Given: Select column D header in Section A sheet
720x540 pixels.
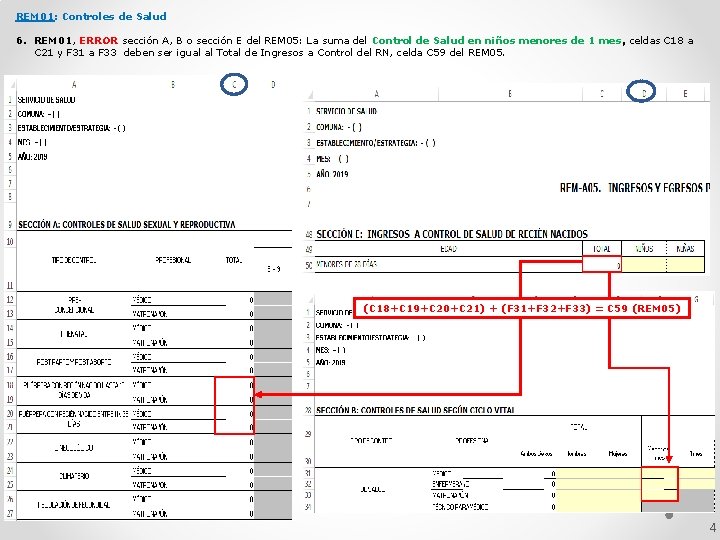Looking at the screenshot, I should coord(273,84).
